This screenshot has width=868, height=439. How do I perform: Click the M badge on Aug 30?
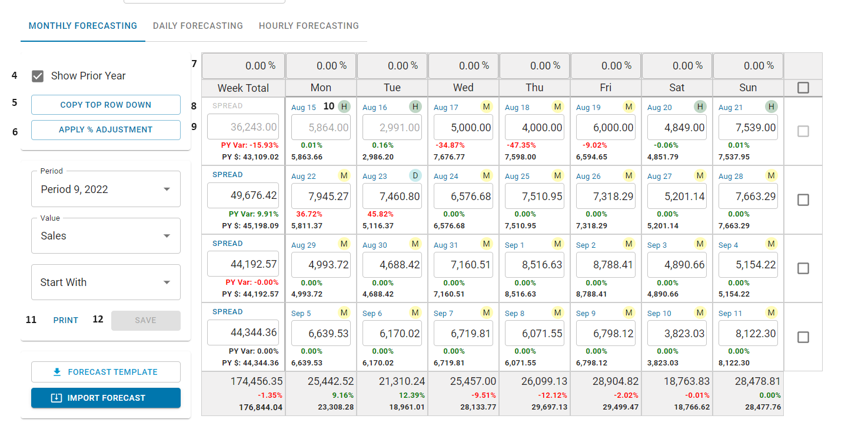[x=415, y=244]
